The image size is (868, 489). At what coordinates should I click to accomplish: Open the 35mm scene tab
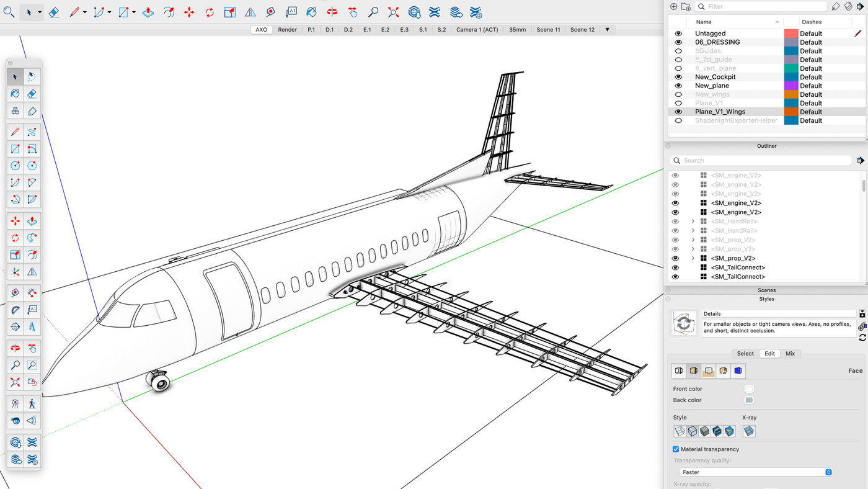517,30
